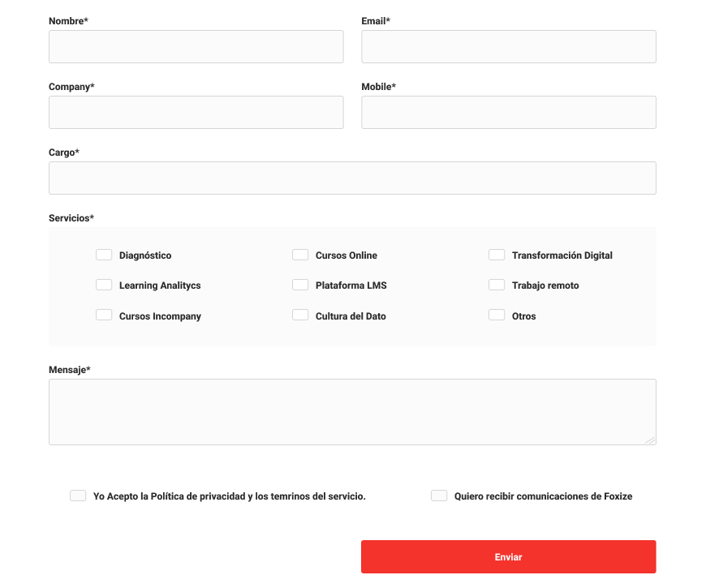
Task: Click the Transformación Digital label text
Action: pyautogui.click(x=562, y=255)
